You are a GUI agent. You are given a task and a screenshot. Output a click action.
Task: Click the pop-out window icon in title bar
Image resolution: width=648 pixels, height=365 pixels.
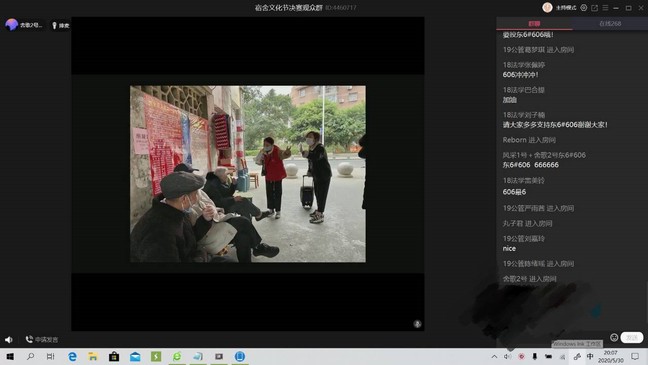[x=594, y=8]
